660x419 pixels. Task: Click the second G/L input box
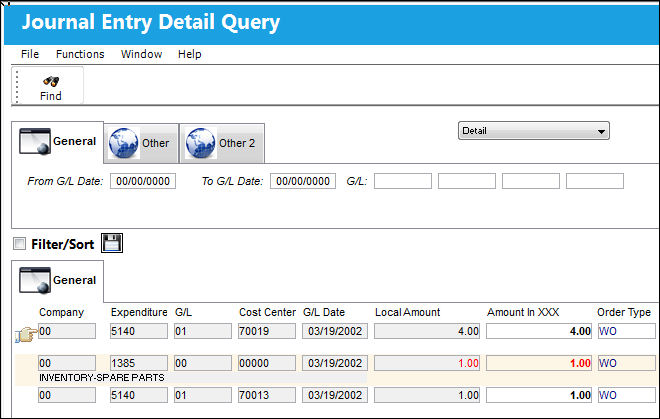pos(467,181)
